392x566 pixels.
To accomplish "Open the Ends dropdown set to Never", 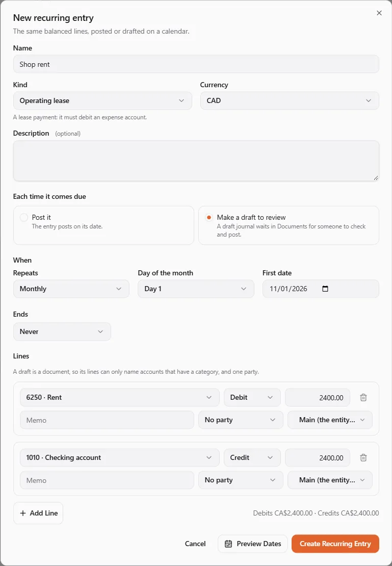I will coord(62,331).
